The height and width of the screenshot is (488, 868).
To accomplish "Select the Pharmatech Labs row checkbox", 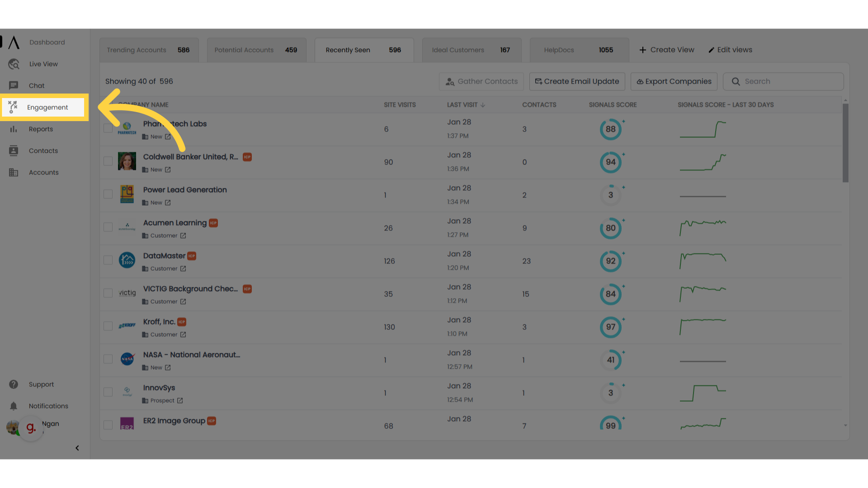I will (108, 128).
